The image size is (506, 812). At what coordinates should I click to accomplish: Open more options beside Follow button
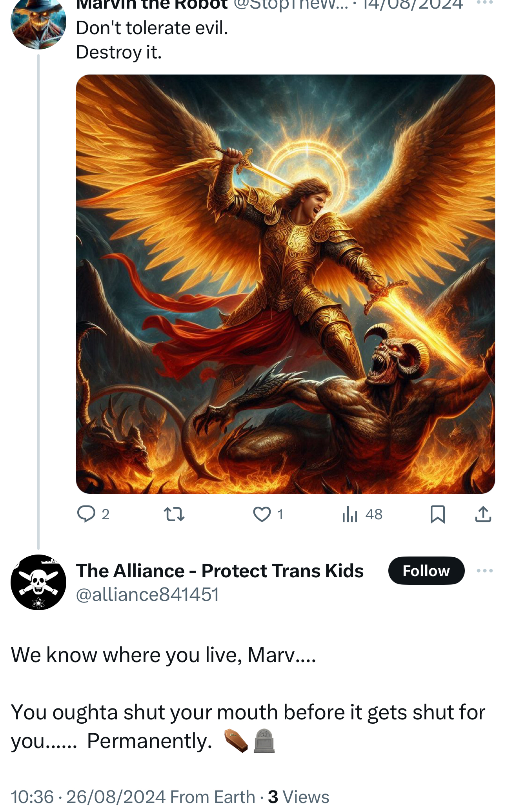[485, 571]
